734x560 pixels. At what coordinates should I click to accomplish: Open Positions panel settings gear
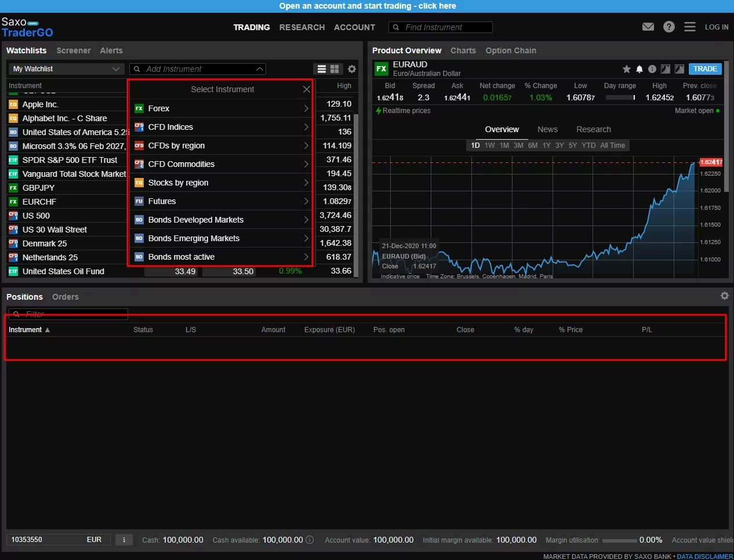tap(724, 296)
